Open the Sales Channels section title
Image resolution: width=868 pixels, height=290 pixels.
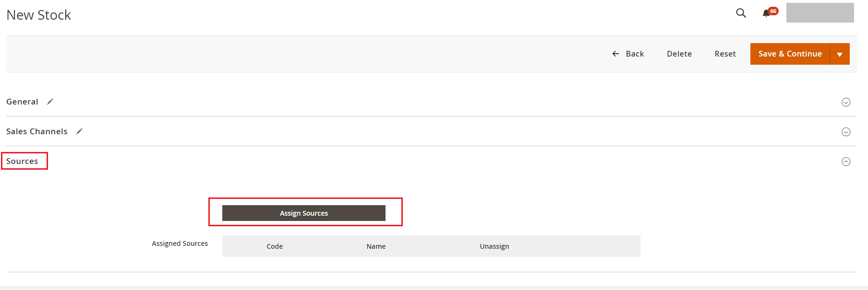[x=37, y=131]
